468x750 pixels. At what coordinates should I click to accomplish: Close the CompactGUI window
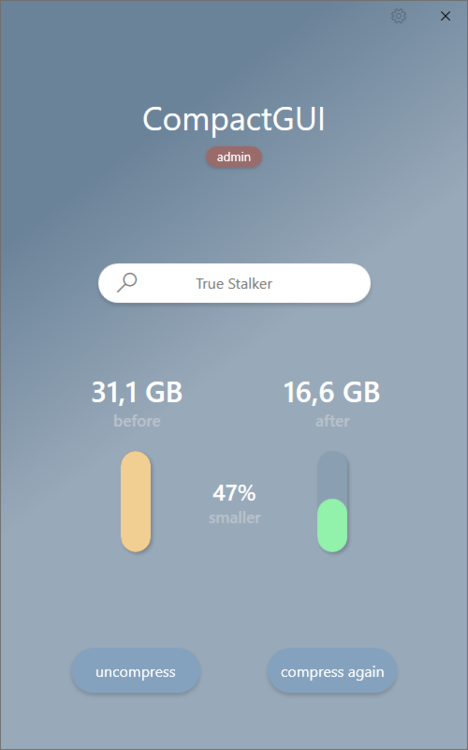click(x=445, y=16)
